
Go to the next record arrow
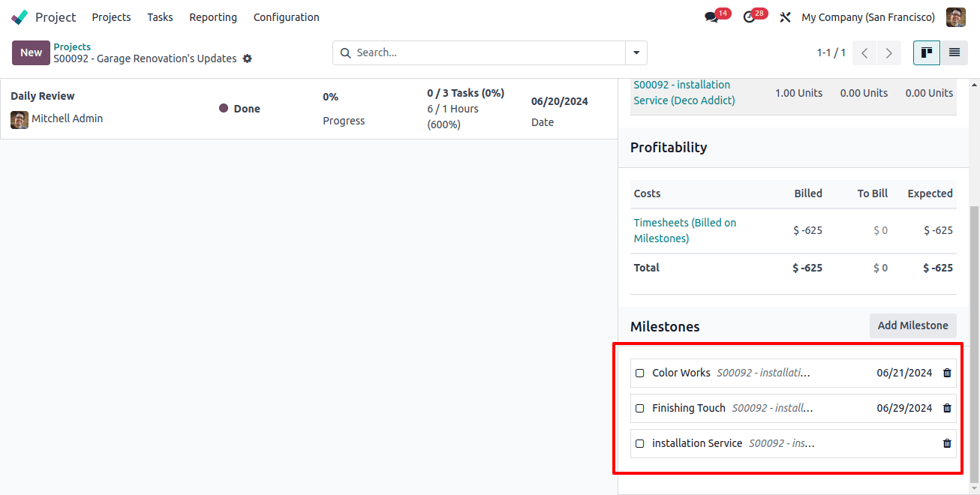[889, 53]
